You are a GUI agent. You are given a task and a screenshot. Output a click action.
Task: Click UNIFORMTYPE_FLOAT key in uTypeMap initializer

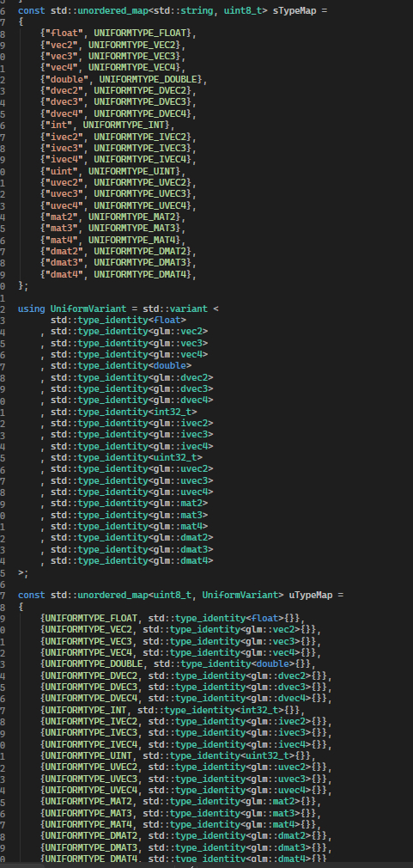tap(91, 618)
